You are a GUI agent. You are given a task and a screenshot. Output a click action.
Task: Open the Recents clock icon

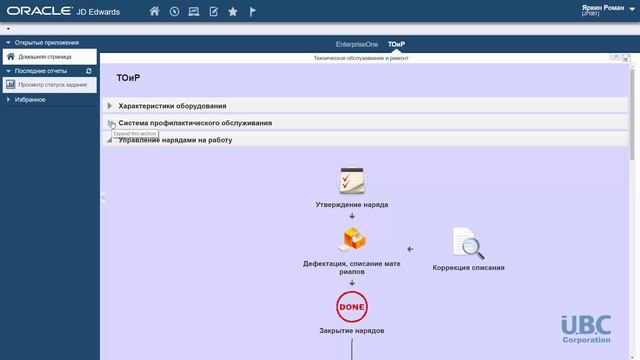pos(174,12)
